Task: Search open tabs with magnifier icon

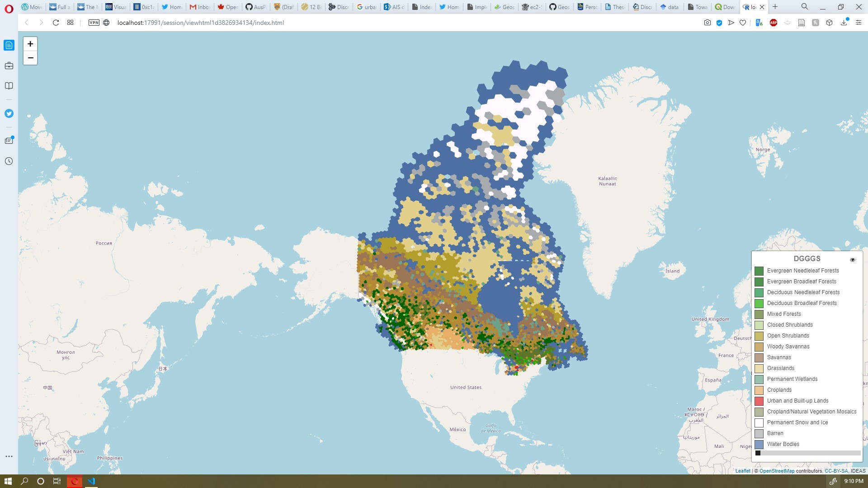Action: coord(805,7)
